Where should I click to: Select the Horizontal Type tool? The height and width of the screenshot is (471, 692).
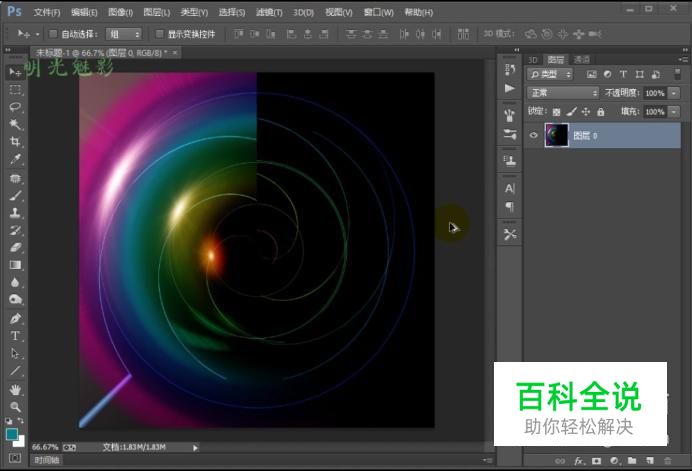(16, 336)
